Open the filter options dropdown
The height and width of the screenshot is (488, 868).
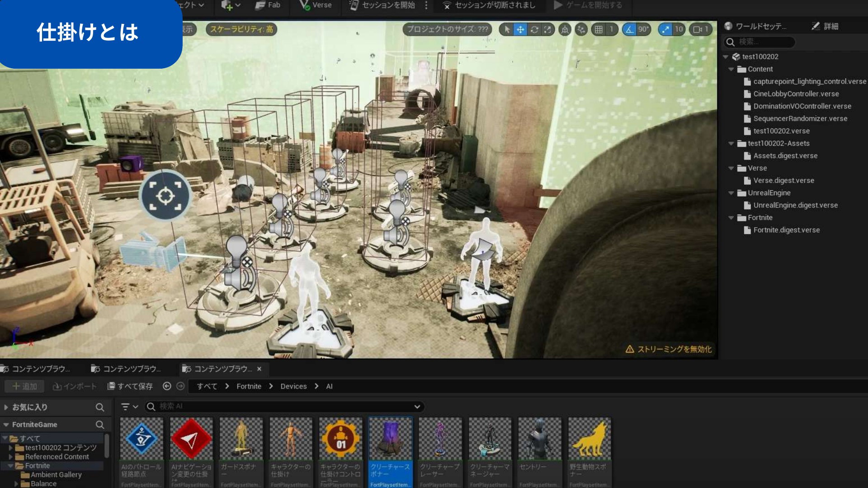129,407
